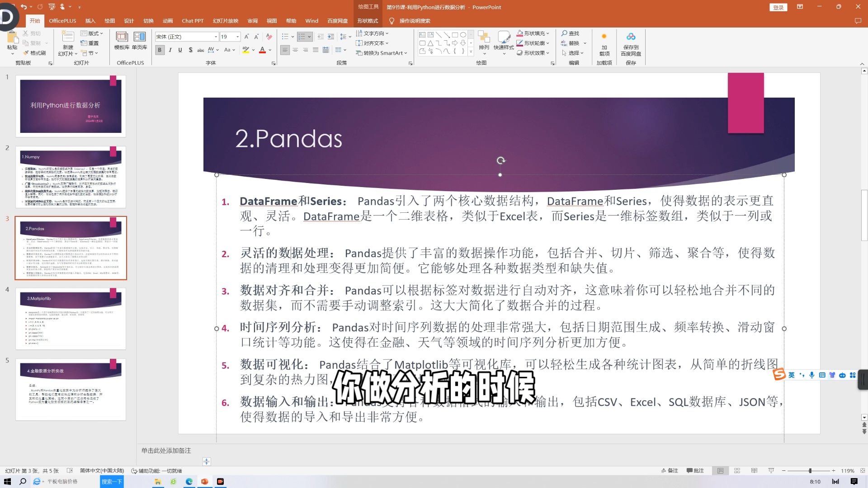The width and height of the screenshot is (868, 488).
Task: Toggle italic formatting
Action: click(x=170, y=50)
